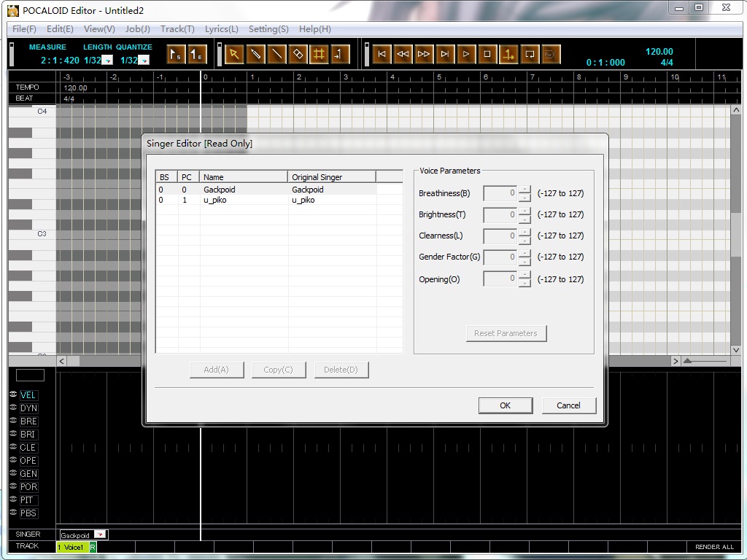Set the start marker (S flag)
Image resolution: width=747 pixels, height=560 pixels.
pos(176,54)
